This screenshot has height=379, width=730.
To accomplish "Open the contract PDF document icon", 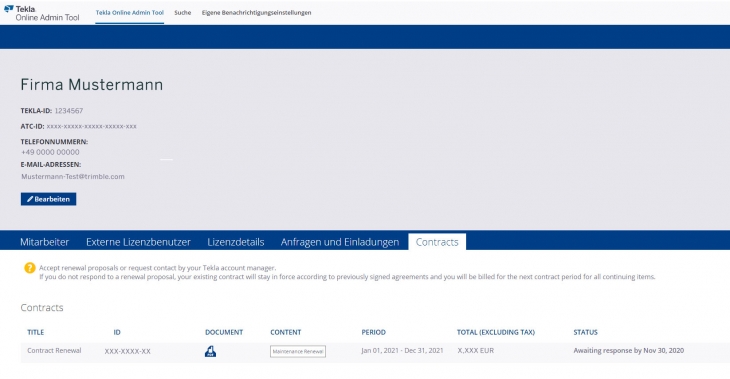I will [x=210, y=352].
